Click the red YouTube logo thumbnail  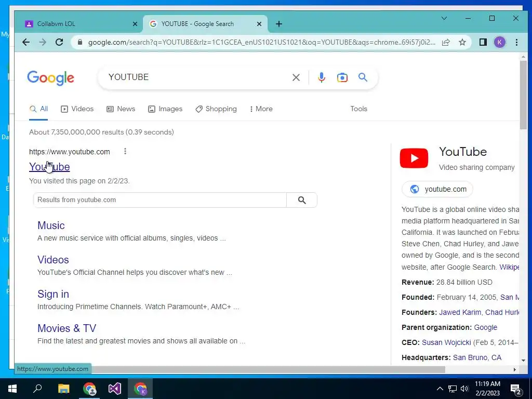tap(414, 158)
